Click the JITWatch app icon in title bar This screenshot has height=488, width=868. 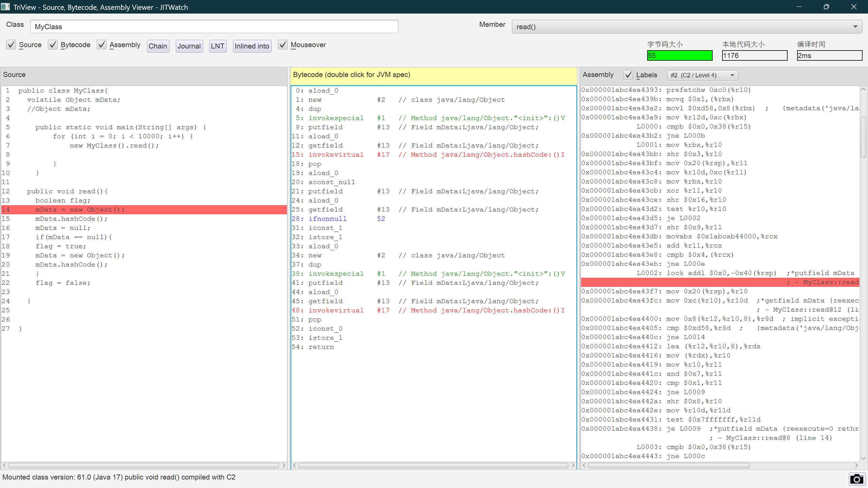pos(5,7)
